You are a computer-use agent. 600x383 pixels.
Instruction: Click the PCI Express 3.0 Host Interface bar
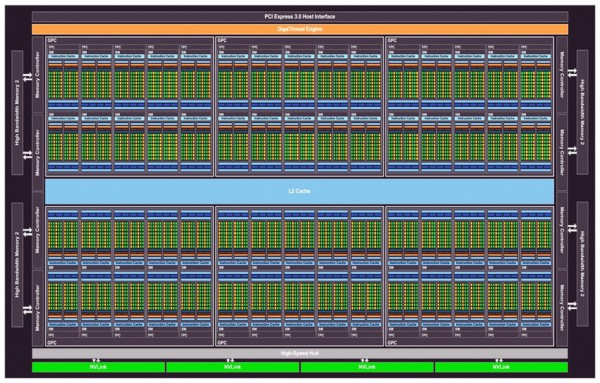coord(300,16)
